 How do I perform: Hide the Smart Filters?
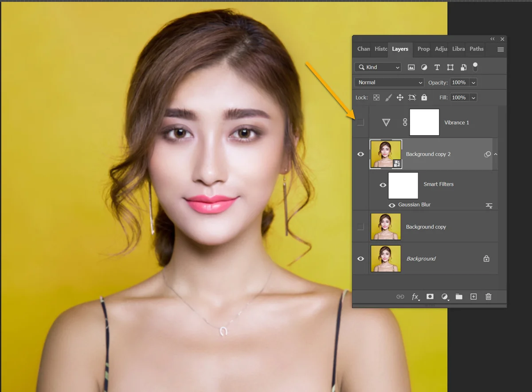pos(383,185)
